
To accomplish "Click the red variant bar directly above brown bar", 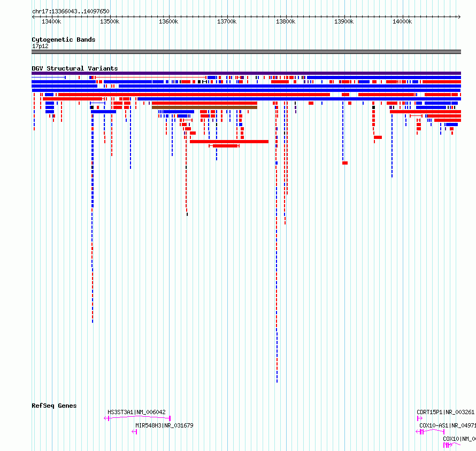I will (x=205, y=103).
